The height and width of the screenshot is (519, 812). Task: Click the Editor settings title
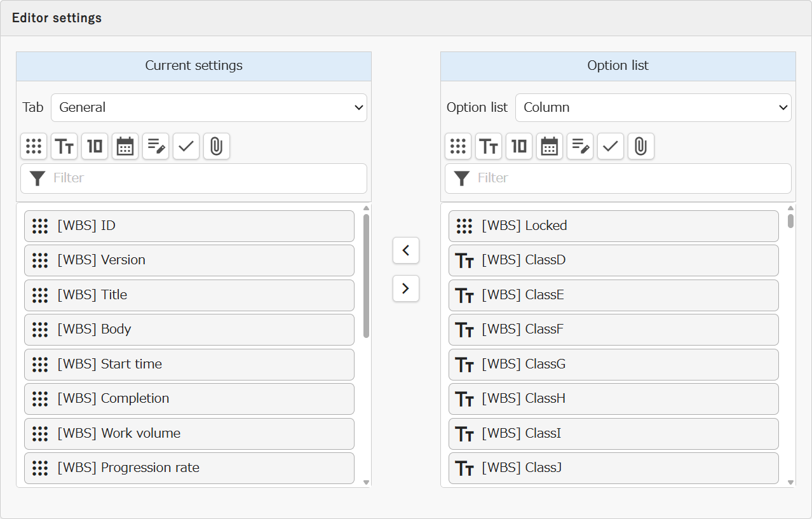pyautogui.click(x=57, y=18)
